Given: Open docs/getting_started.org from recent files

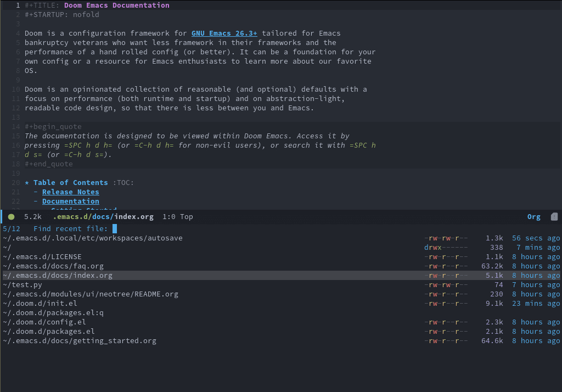Looking at the screenshot, I should (80, 341).
